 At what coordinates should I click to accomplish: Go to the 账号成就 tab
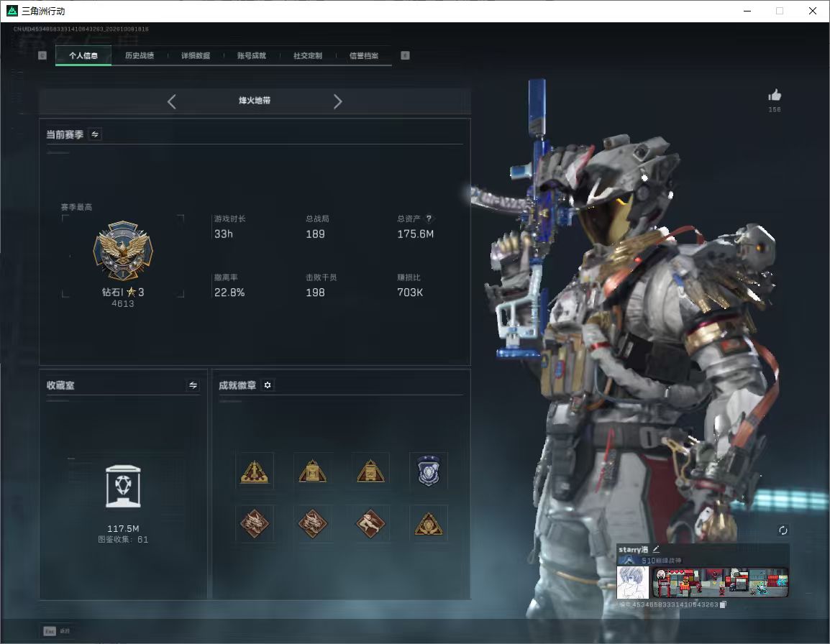coord(252,55)
